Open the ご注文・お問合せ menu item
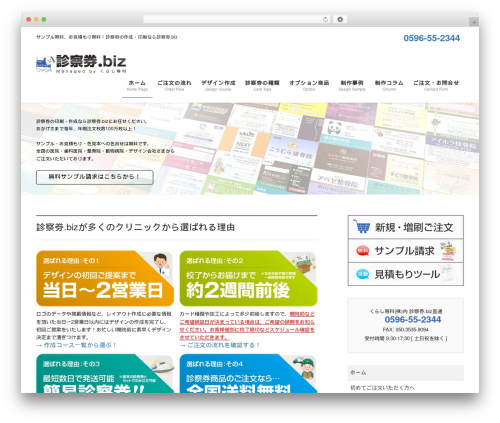500x423 pixels. [x=436, y=85]
